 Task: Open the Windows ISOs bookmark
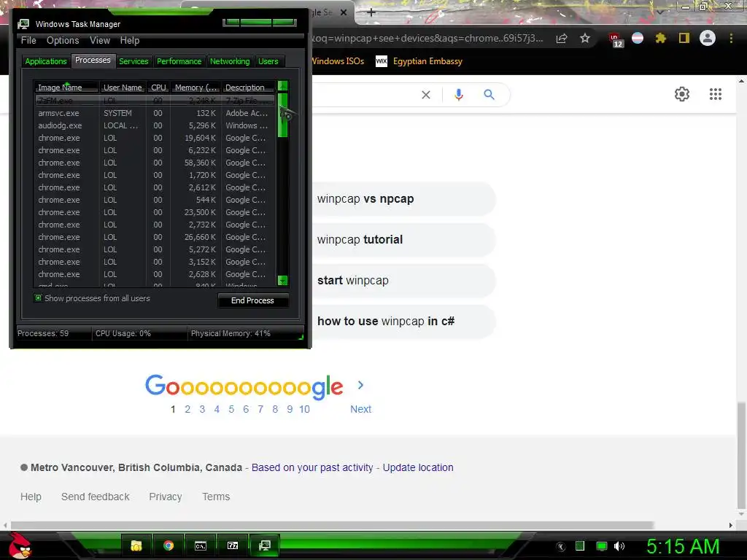click(x=338, y=61)
